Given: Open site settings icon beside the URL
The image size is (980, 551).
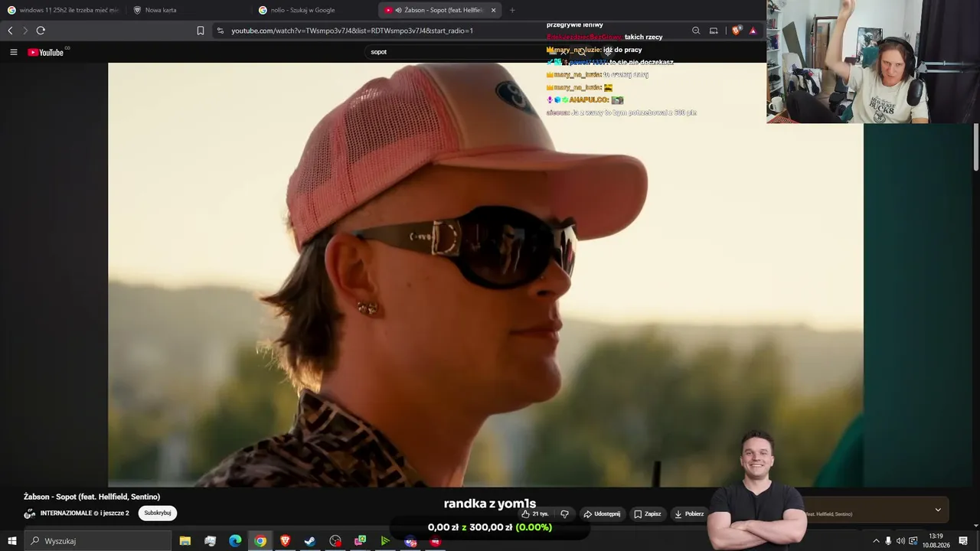Looking at the screenshot, I should click(x=220, y=31).
